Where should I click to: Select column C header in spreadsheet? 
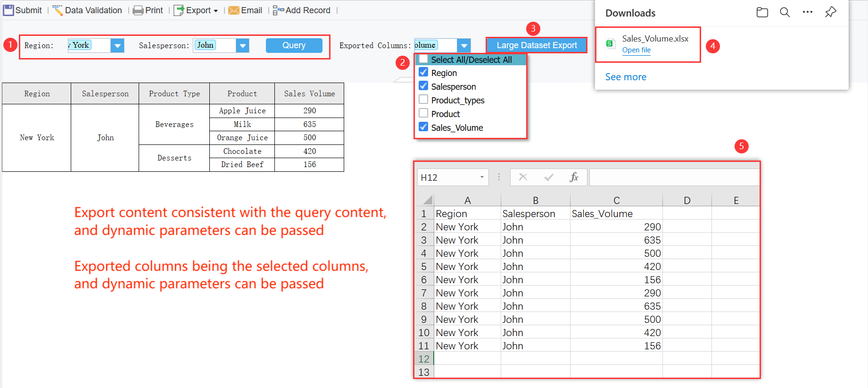(x=616, y=200)
